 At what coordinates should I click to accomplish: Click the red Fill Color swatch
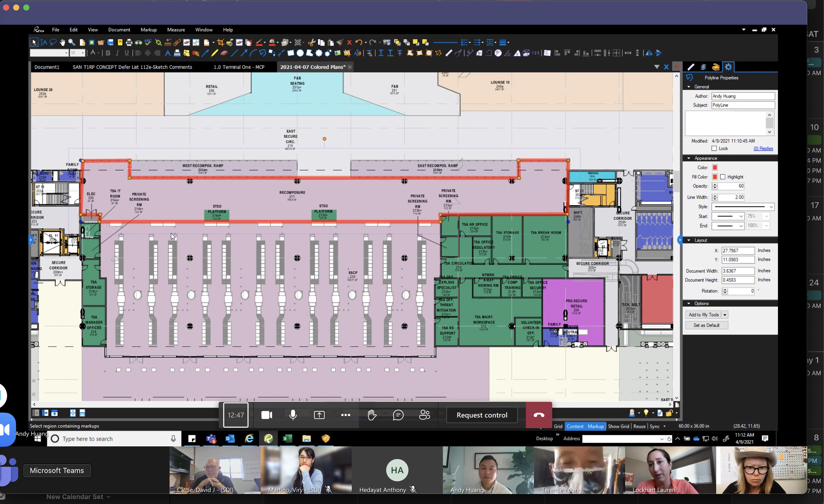coord(715,177)
